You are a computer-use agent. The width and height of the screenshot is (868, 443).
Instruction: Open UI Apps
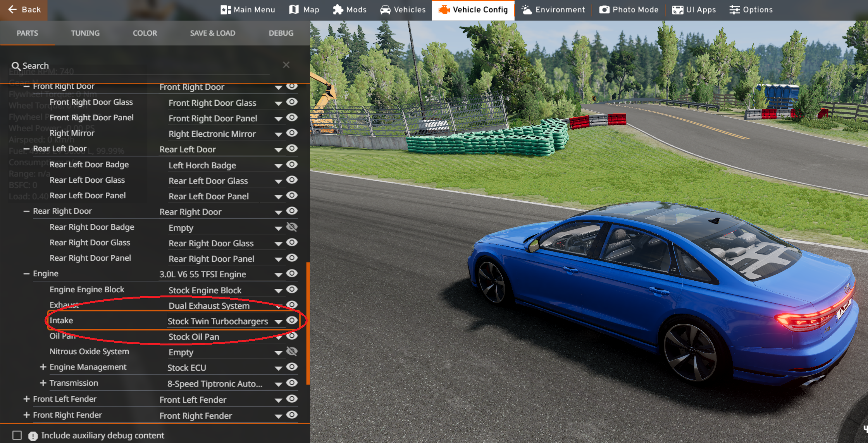click(694, 10)
